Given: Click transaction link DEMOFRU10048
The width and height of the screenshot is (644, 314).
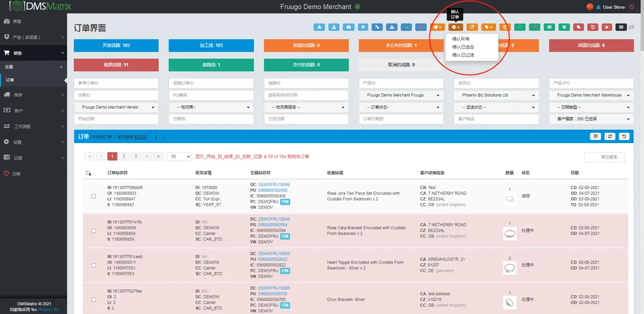Looking at the screenshot, I should click(274, 184).
